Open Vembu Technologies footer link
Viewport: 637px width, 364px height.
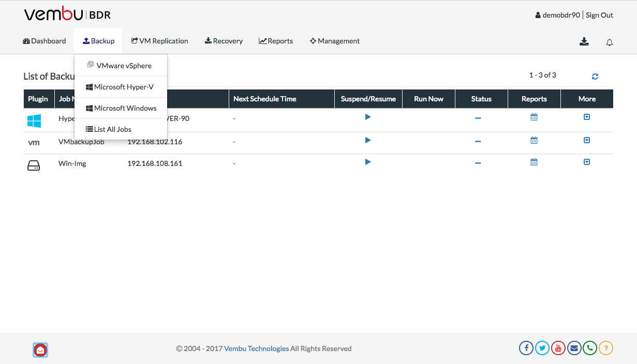click(256, 348)
